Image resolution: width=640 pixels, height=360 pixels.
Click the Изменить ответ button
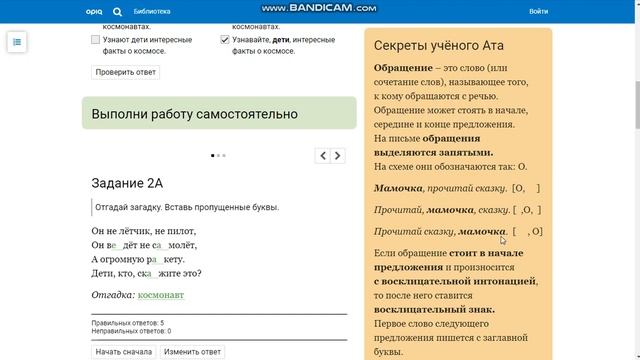tap(192, 352)
